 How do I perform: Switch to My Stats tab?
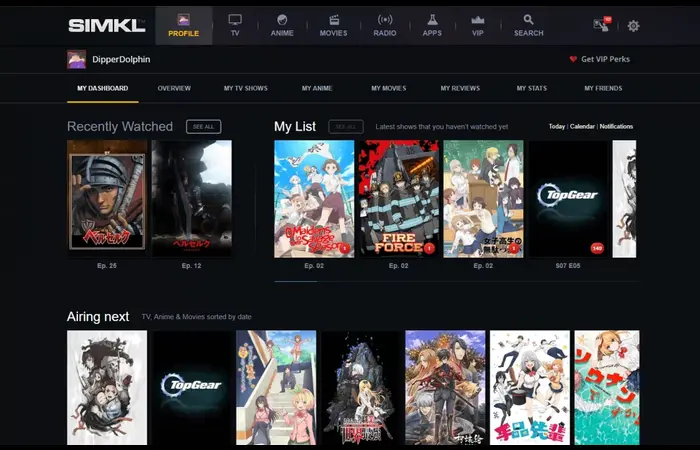click(532, 88)
